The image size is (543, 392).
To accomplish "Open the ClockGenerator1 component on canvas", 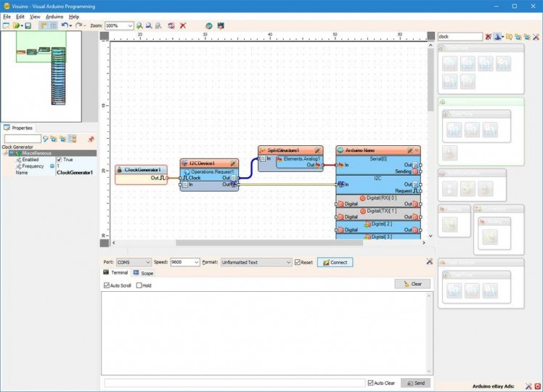I will 142,170.
